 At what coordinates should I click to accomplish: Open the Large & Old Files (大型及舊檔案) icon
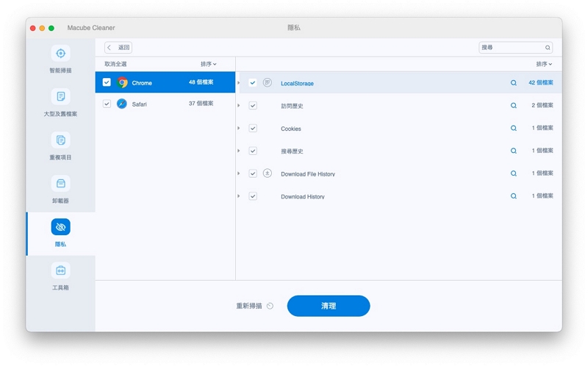60,97
